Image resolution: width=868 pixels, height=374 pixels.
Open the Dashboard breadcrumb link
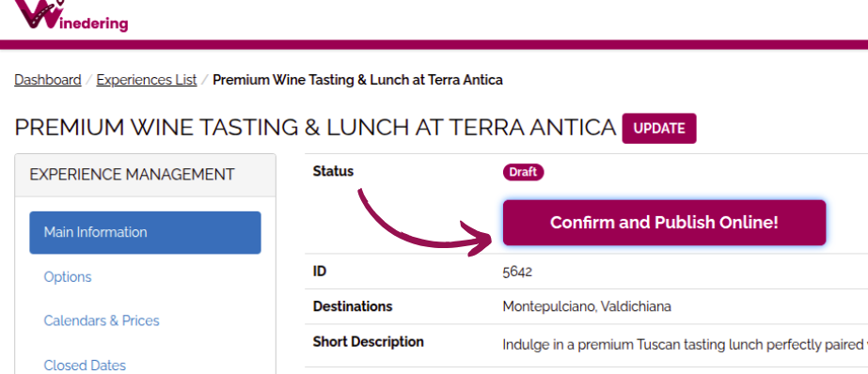click(48, 80)
